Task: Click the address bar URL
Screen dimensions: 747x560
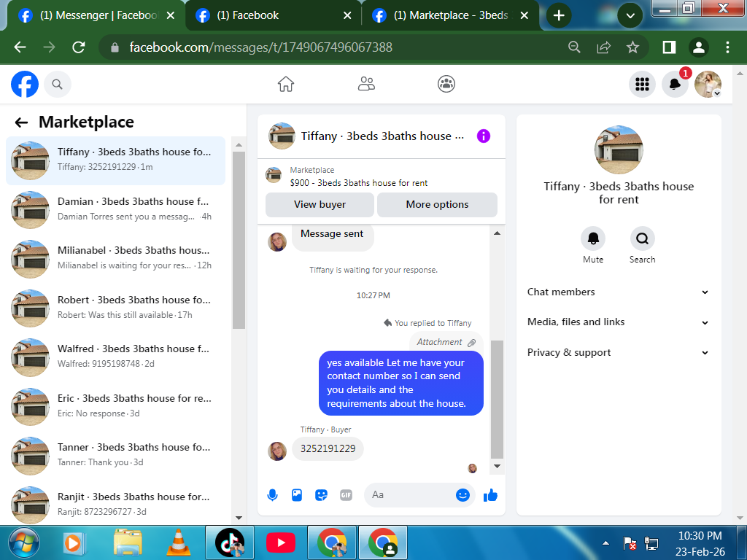Action: coord(260,47)
